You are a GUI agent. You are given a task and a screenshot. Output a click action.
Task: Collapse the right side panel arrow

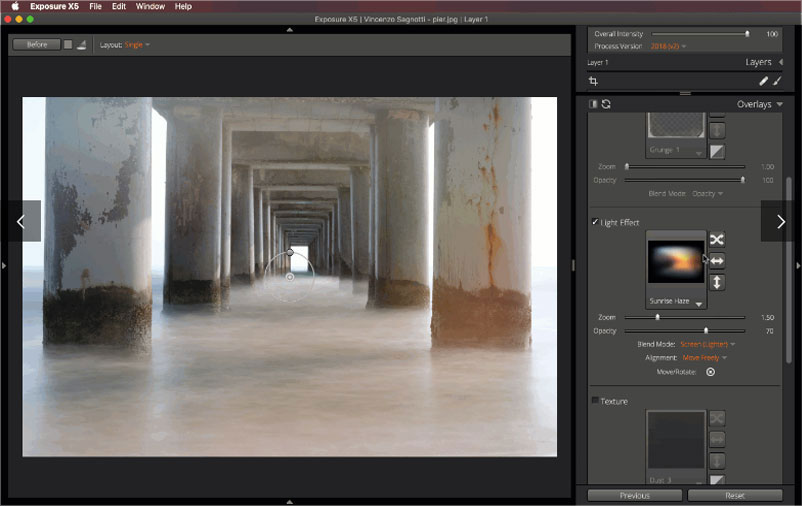pyautogui.click(x=798, y=266)
